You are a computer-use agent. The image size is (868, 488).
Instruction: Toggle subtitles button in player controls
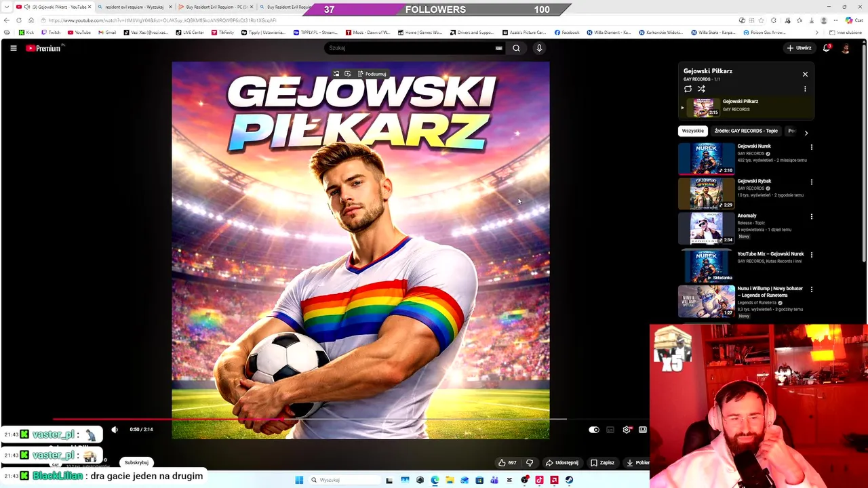coord(610,429)
